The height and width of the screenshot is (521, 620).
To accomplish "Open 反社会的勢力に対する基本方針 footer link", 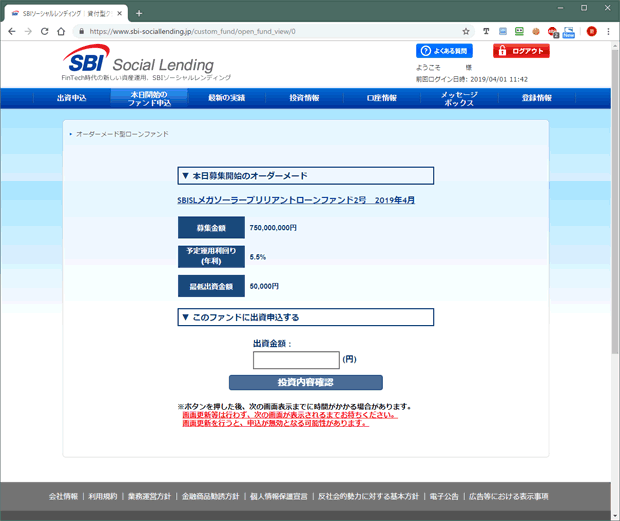I will tap(368, 496).
